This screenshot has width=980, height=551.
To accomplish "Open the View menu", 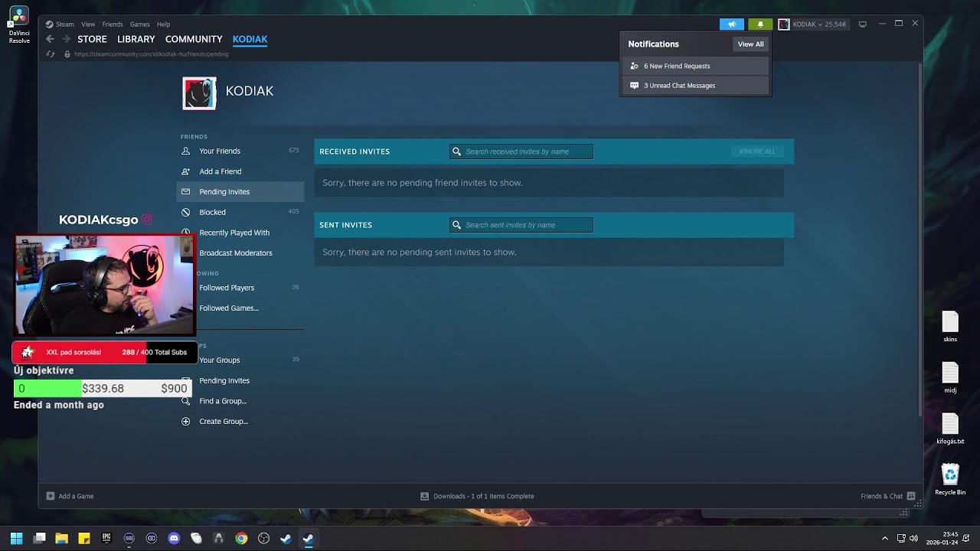I will point(88,24).
